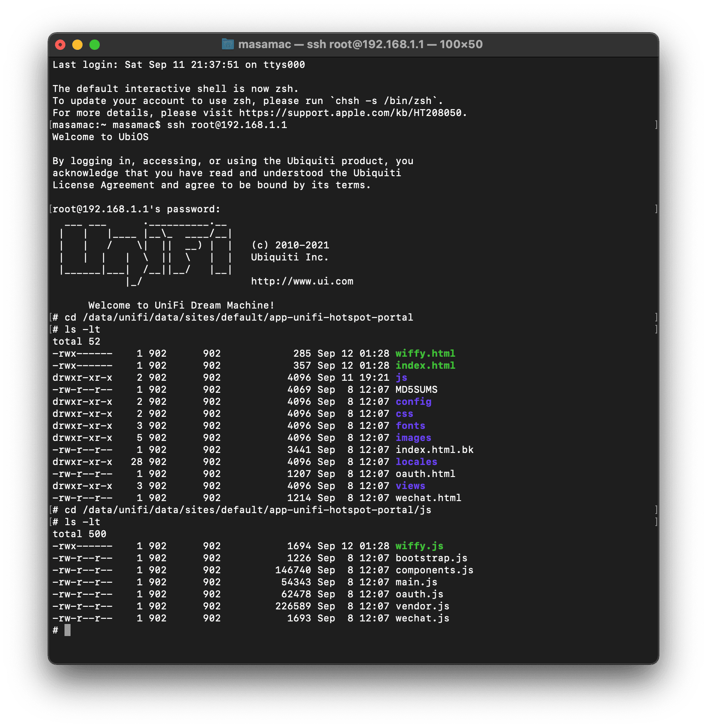This screenshot has height=728, width=707.
Task: Click the title text masamac — ssh root@192.168.1.1
Action: click(331, 44)
